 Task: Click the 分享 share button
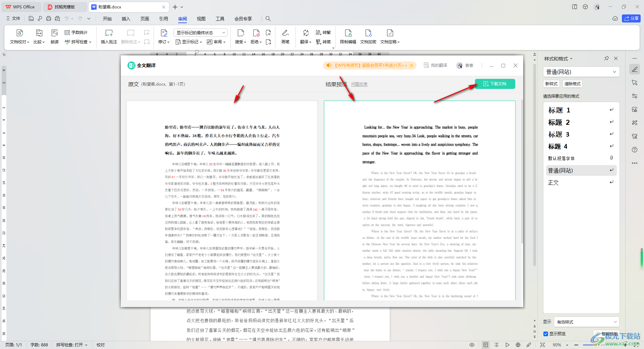coord(631,18)
